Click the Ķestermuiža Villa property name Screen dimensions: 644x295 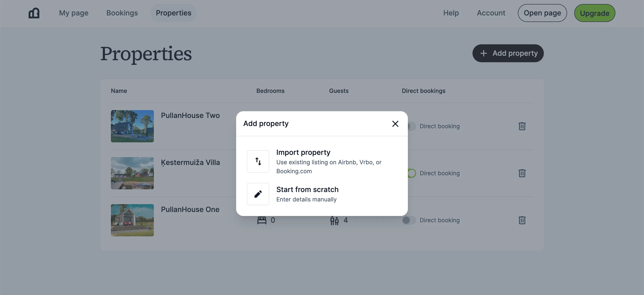click(190, 163)
